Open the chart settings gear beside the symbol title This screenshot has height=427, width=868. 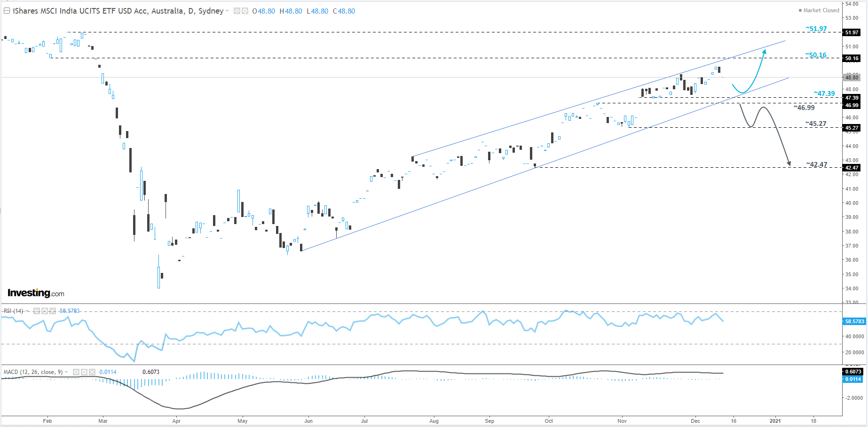[x=245, y=11]
